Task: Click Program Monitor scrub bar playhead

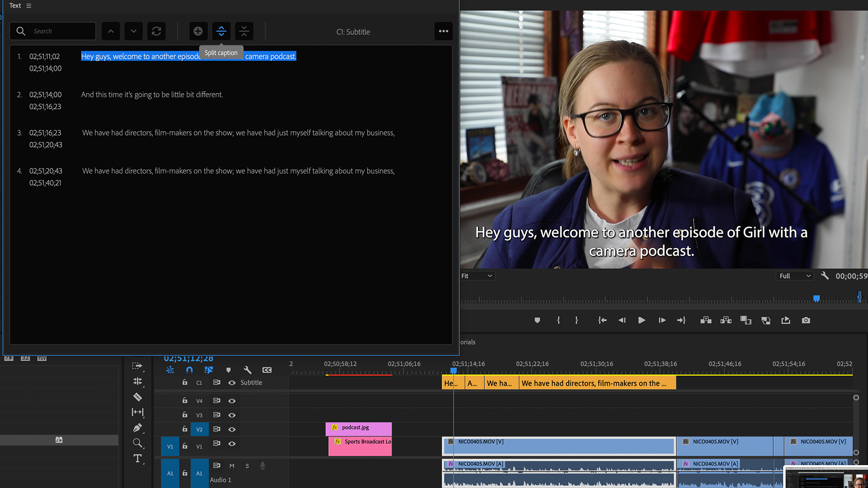Action: pos(816,298)
